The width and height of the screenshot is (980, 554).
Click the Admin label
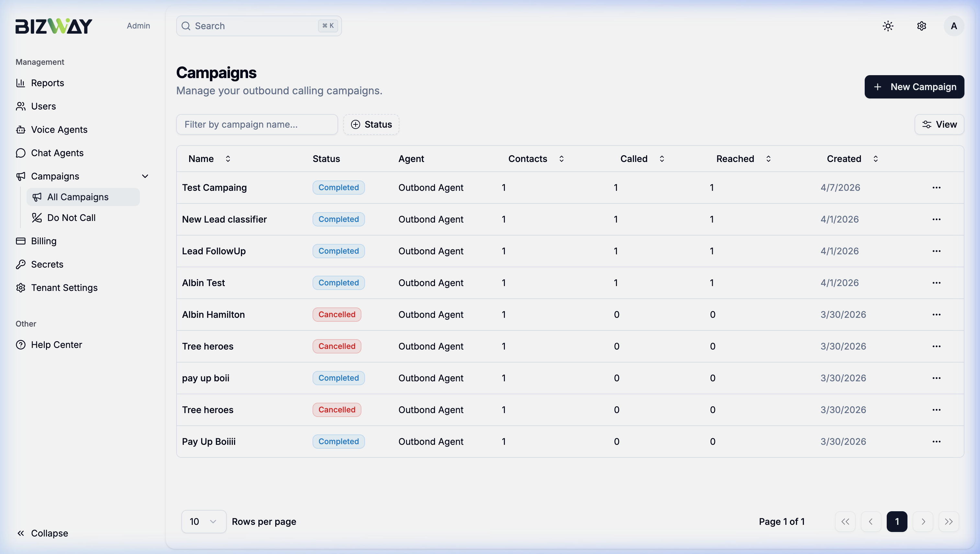[x=139, y=26]
